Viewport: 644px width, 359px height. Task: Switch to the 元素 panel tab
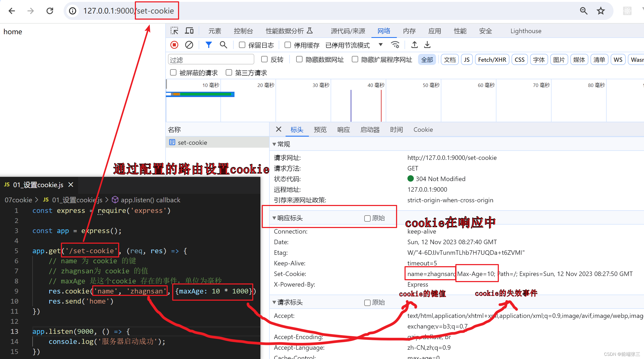[215, 31]
